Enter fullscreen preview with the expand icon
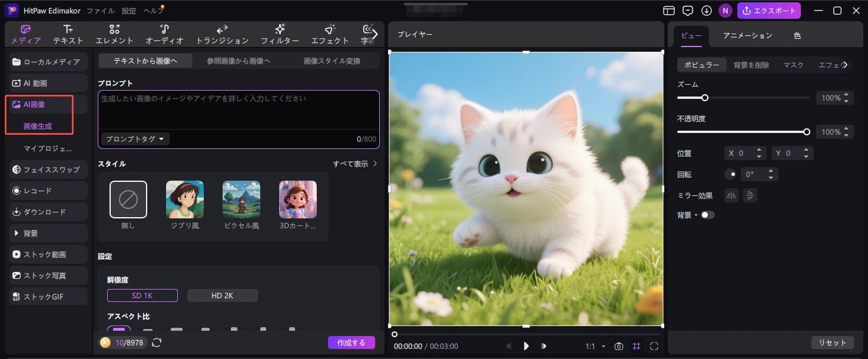Screen dimensions: 868x359 pyautogui.click(x=654, y=346)
